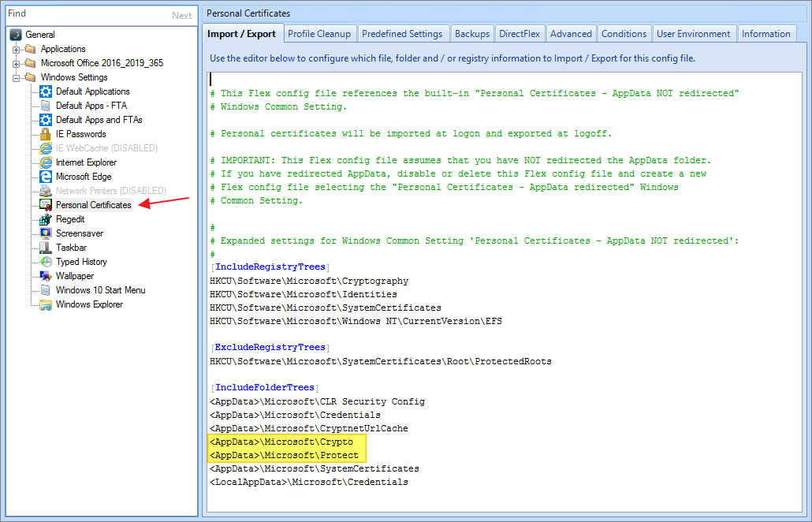Select the IE Passwords lock icon
The height and width of the screenshot is (522, 812).
[46, 134]
